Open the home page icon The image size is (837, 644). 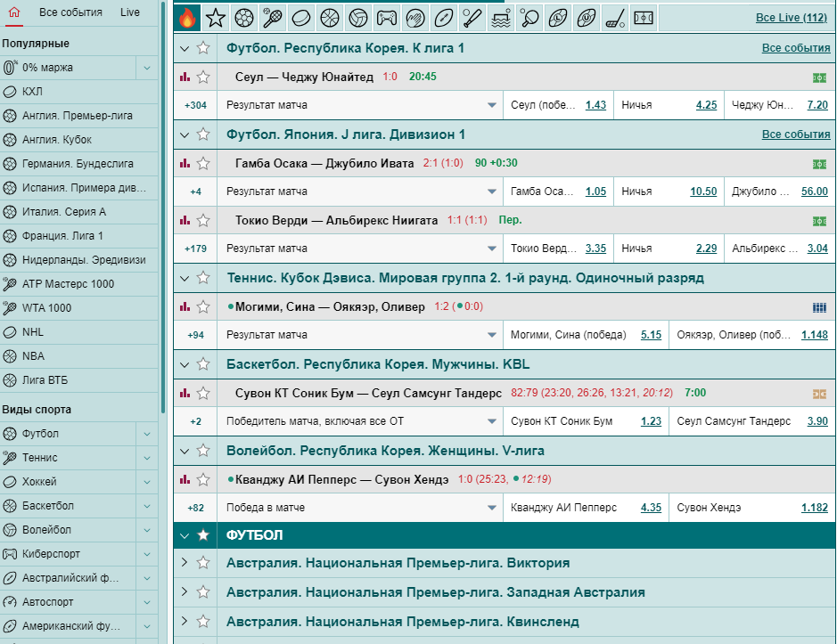pyautogui.click(x=14, y=12)
